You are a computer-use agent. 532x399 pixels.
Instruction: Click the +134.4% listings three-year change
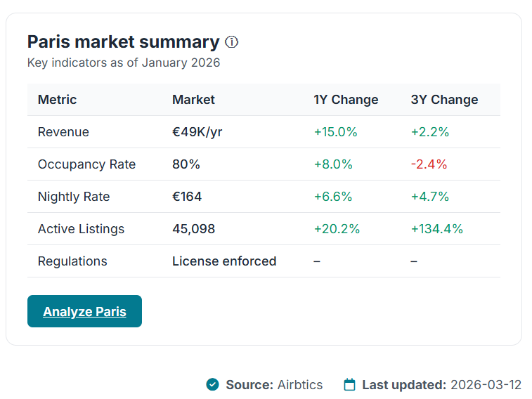coord(436,229)
